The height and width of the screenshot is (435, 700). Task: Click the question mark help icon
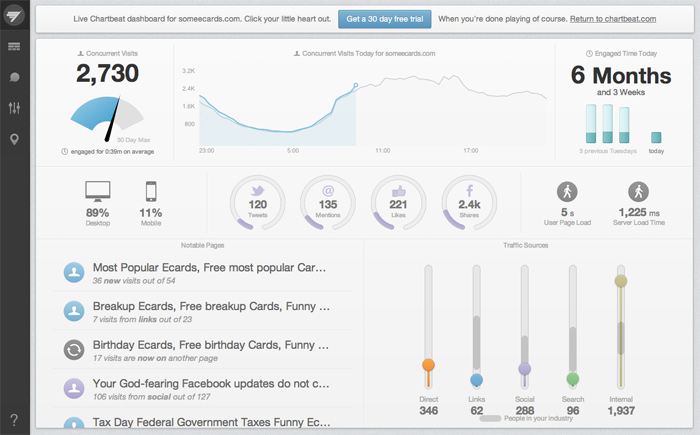(14, 420)
